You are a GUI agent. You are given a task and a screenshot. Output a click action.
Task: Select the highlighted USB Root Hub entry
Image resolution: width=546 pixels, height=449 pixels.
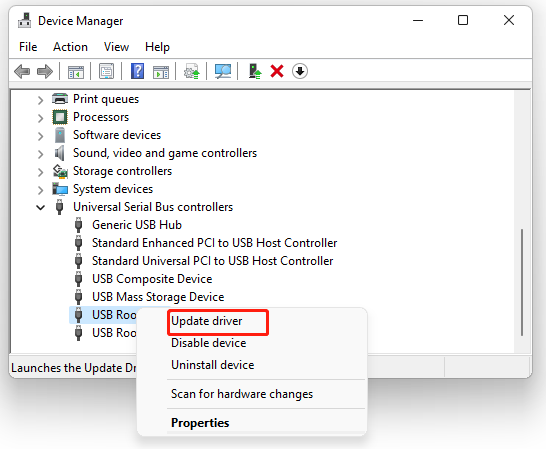114,315
